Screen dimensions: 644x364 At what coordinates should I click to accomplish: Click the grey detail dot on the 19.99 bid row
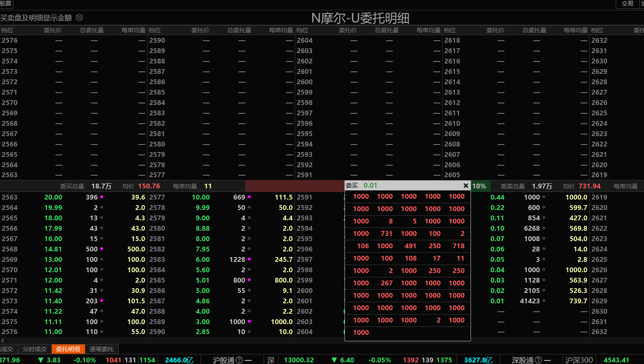[x=102, y=207]
